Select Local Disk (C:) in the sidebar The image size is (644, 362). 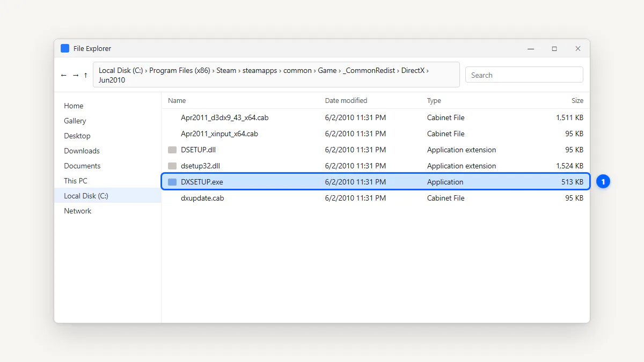click(x=107, y=196)
